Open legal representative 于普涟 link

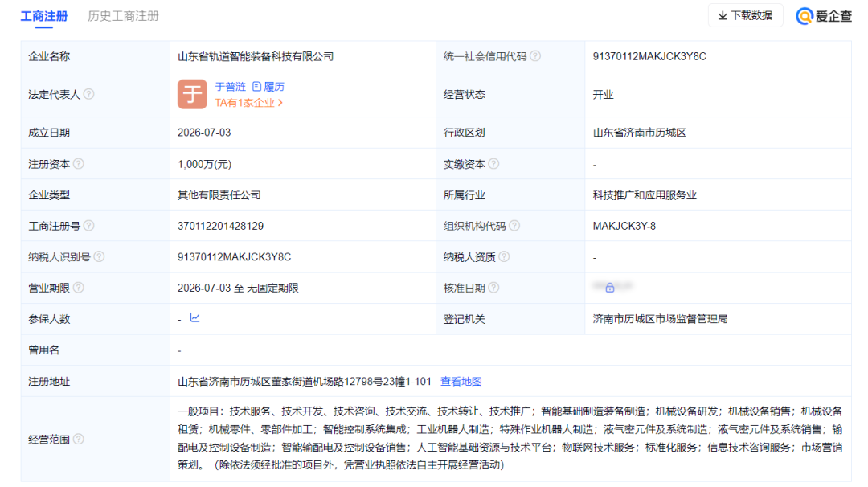[x=231, y=86]
